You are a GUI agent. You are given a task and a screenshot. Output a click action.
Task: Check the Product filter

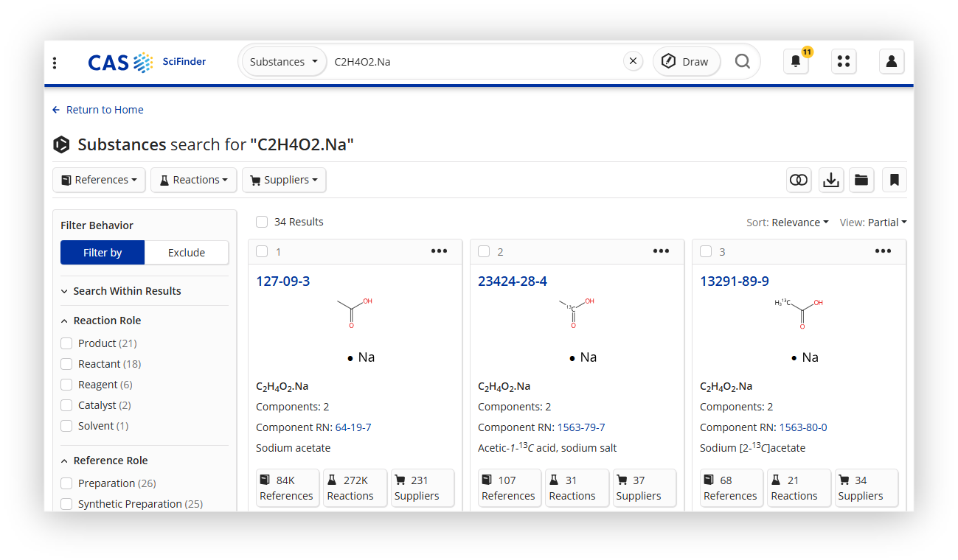pyautogui.click(x=66, y=343)
